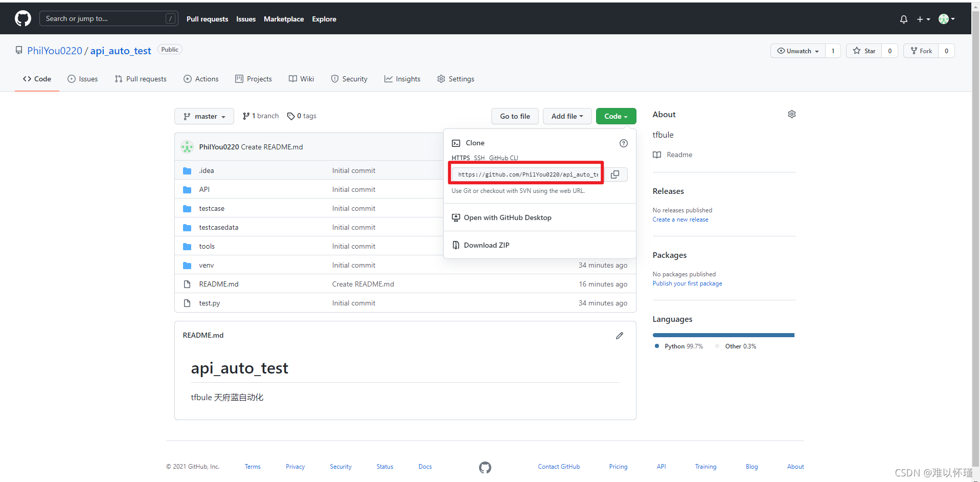Expand the plus create-new menu
The width and height of the screenshot is (980, 482).
click(923, 19)
